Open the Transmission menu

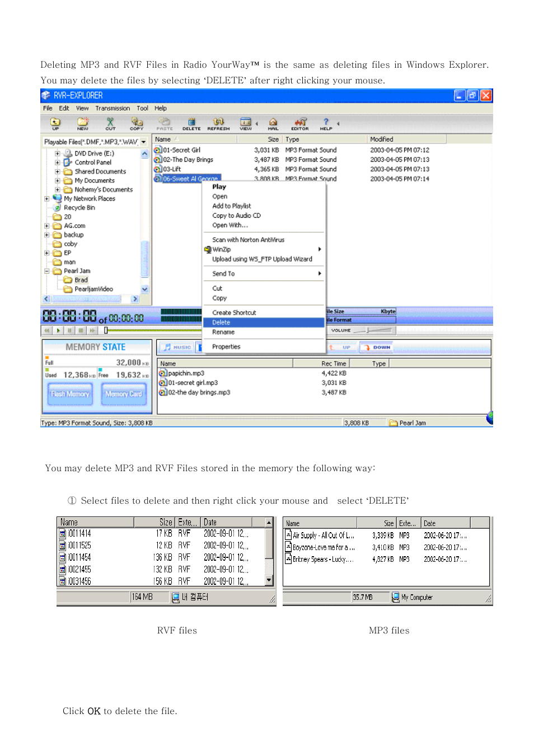(113, 108)
